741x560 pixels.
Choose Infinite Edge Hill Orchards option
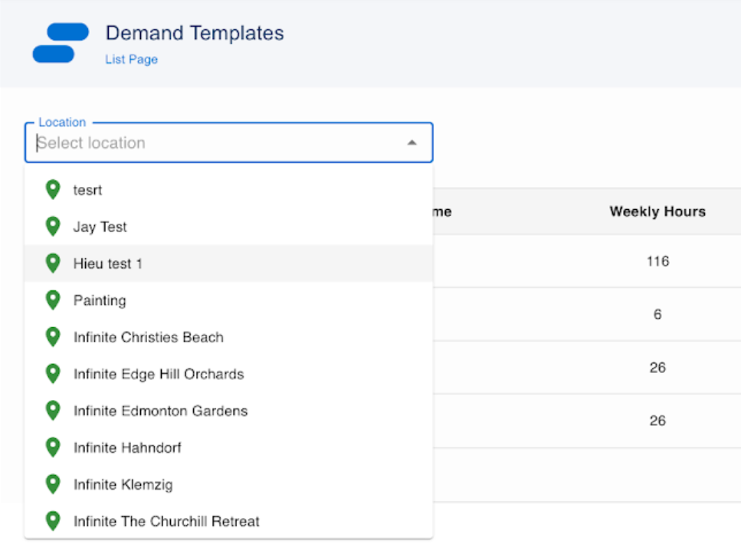159,374
